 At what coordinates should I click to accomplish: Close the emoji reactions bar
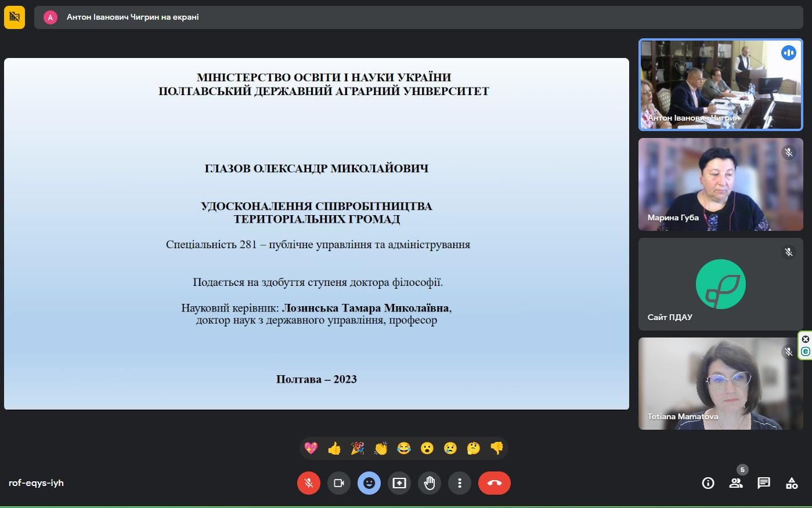pos(369,483)
